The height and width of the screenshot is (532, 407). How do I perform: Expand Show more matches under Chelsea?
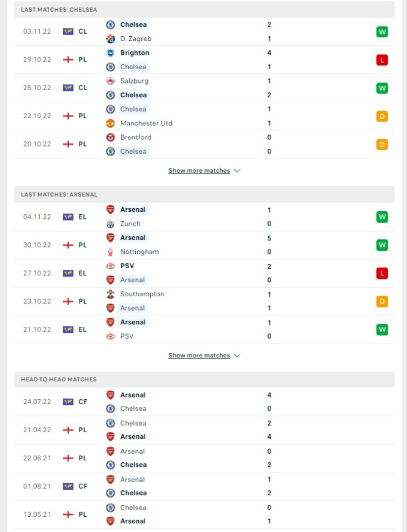pyautogui.click(x=199, y=171)
